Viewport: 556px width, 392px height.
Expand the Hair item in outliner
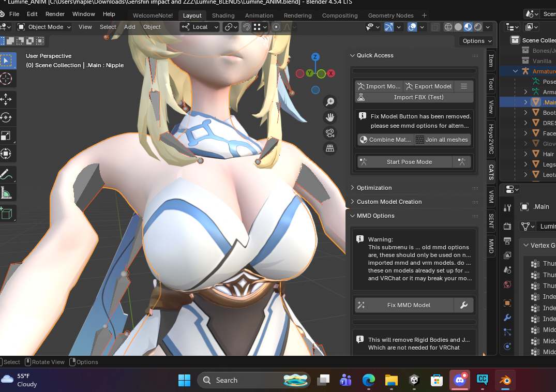pyautogui.click(x=525, y=154)
